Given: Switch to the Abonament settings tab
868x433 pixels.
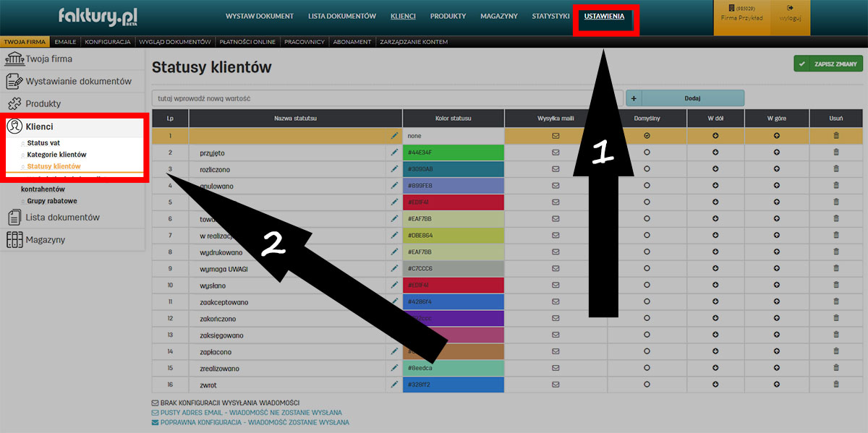Looking at the screenshot, I should coord(351,42).
